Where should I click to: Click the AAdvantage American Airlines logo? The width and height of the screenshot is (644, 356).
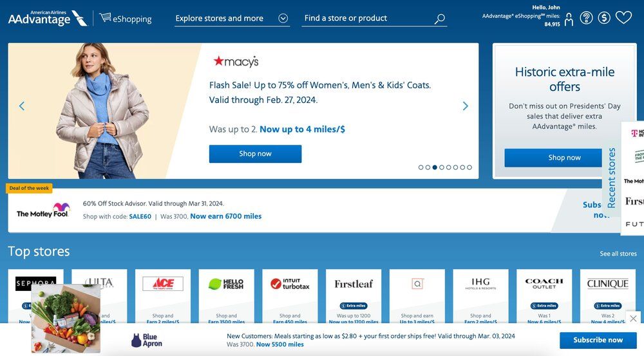(x=48, y=18)
